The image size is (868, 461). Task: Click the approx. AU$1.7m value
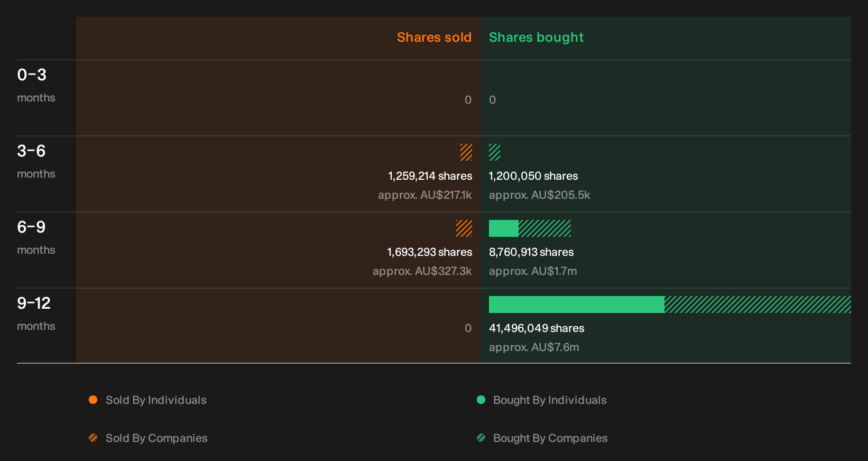click(533, 271)
